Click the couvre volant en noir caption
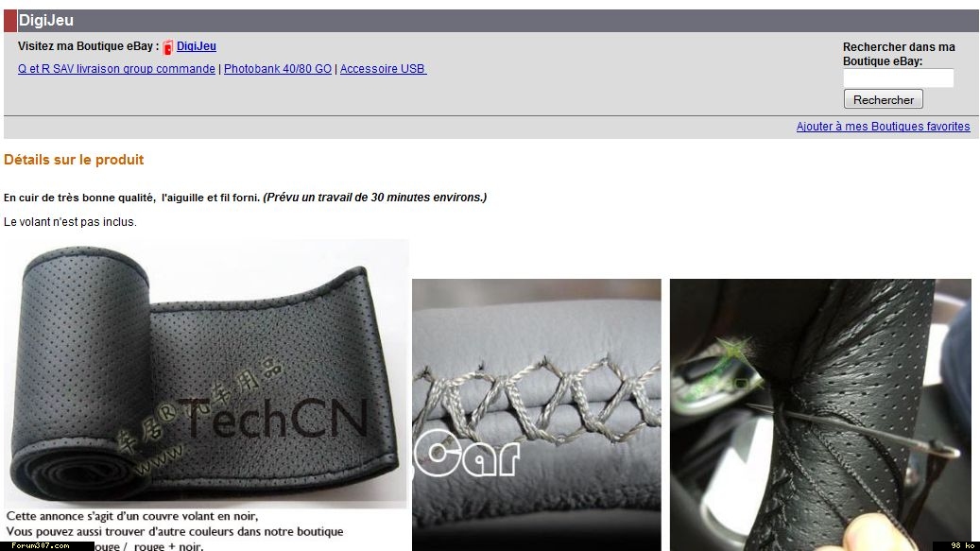 point(132,516)
